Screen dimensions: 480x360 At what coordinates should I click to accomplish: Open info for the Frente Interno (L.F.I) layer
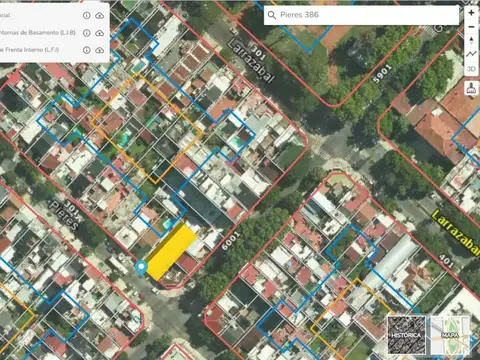click(87, 50)
